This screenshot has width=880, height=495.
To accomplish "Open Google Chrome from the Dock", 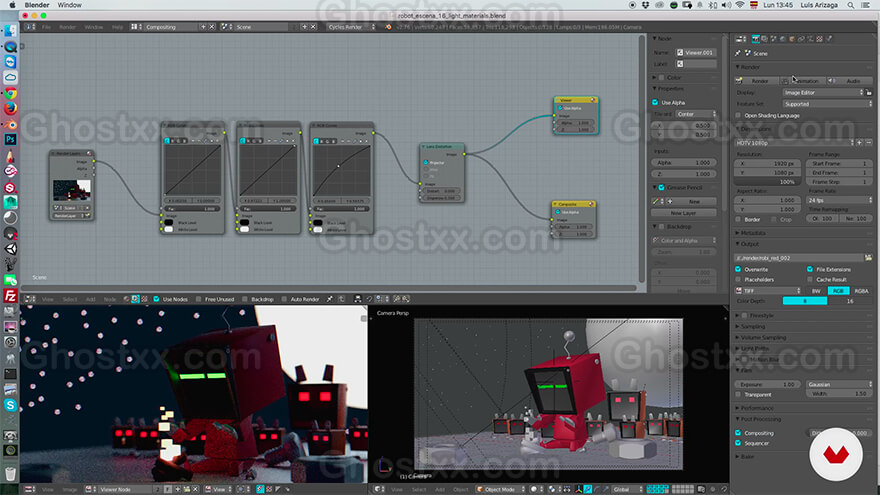I will (x=10, y=93).
